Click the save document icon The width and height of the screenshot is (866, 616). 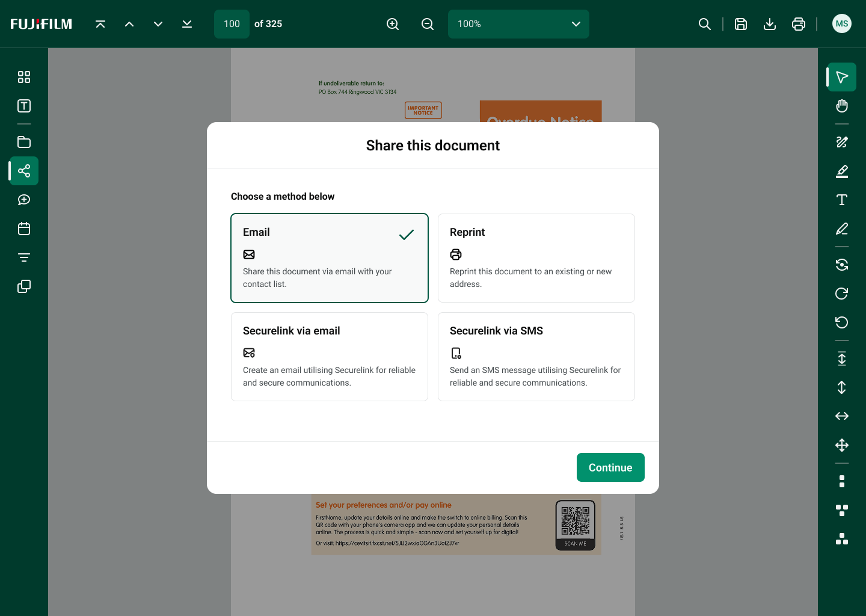pos(741,24)
